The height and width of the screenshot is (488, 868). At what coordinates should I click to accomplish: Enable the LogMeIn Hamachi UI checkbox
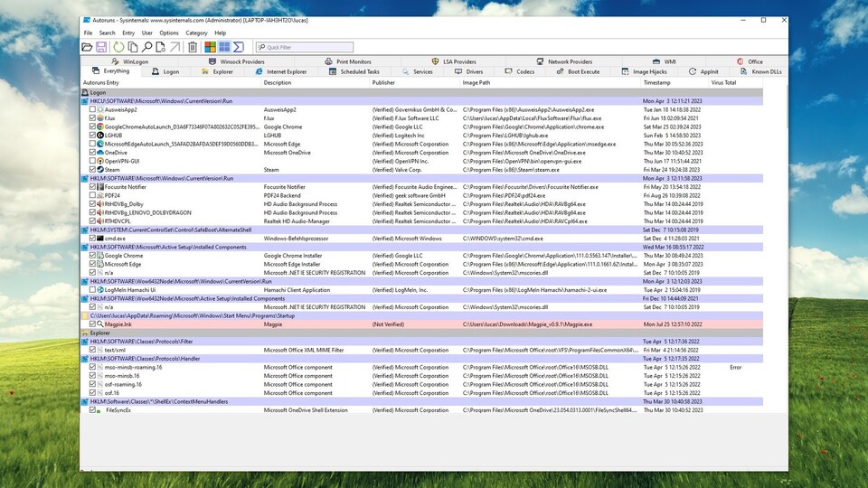(x=92, y=290)
